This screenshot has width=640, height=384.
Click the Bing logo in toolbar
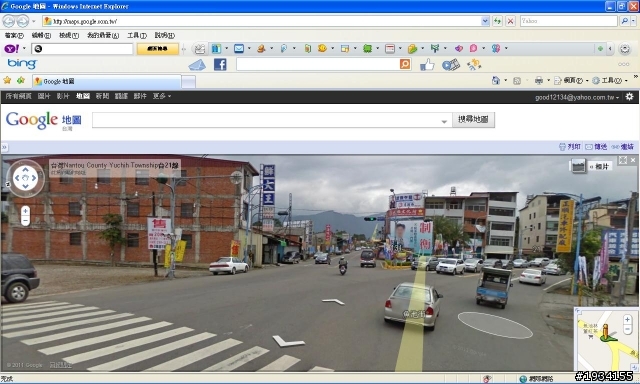22,64
